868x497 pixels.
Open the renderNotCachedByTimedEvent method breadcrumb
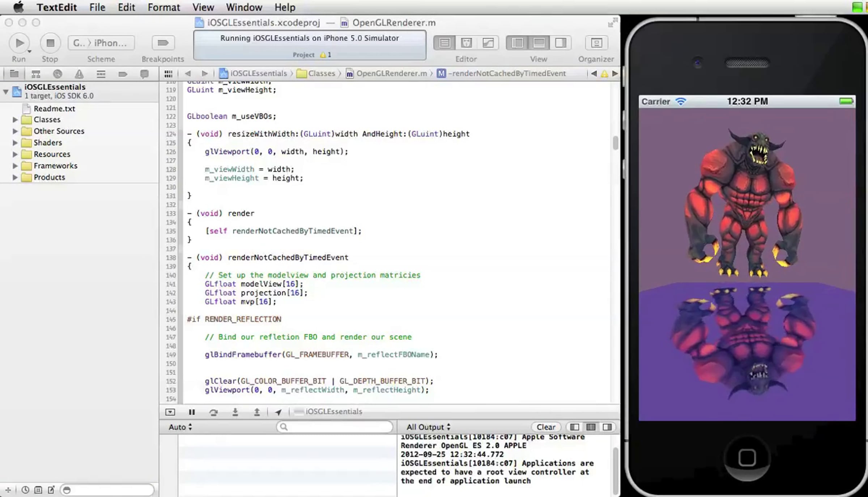(502, 73)
